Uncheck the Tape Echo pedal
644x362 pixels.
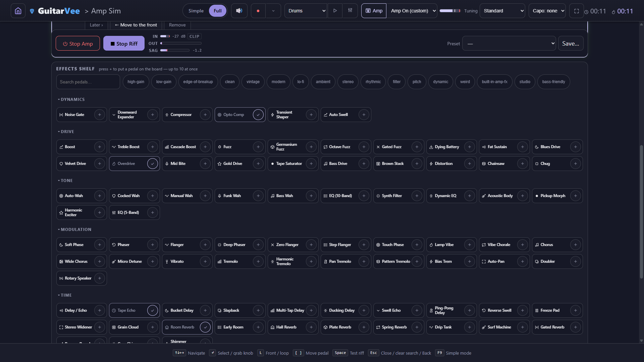[153, 310]
